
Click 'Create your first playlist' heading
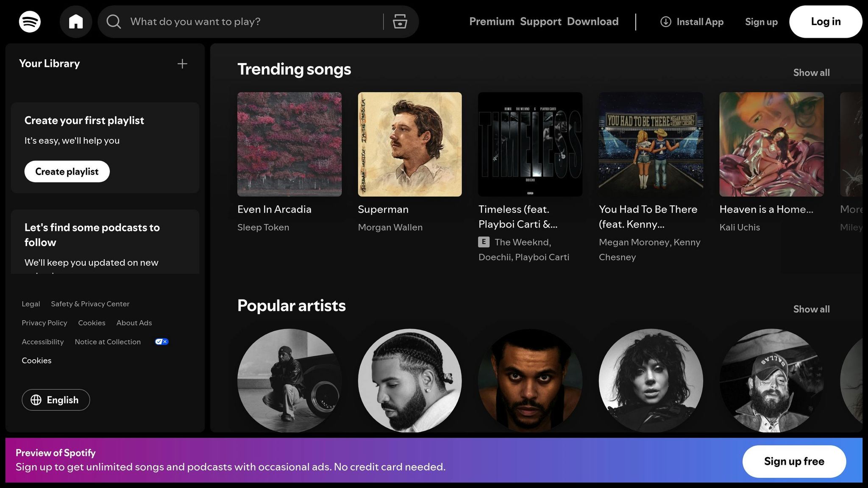(x=84, y=120)
